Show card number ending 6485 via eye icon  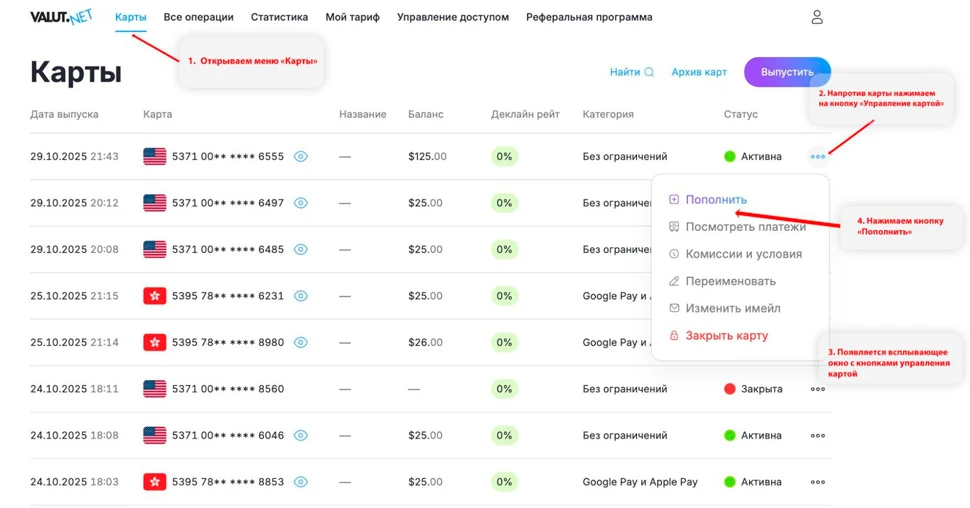(301, 249)
